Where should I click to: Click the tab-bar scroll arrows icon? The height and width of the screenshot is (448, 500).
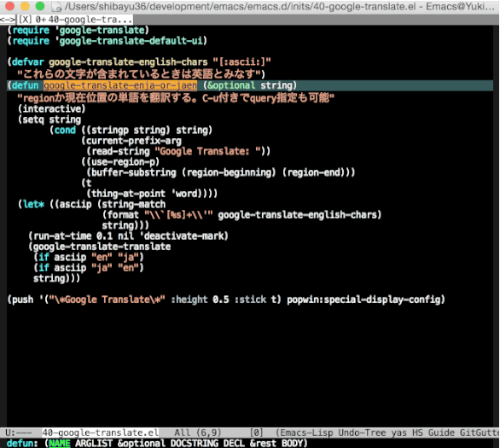coord(8,20)
